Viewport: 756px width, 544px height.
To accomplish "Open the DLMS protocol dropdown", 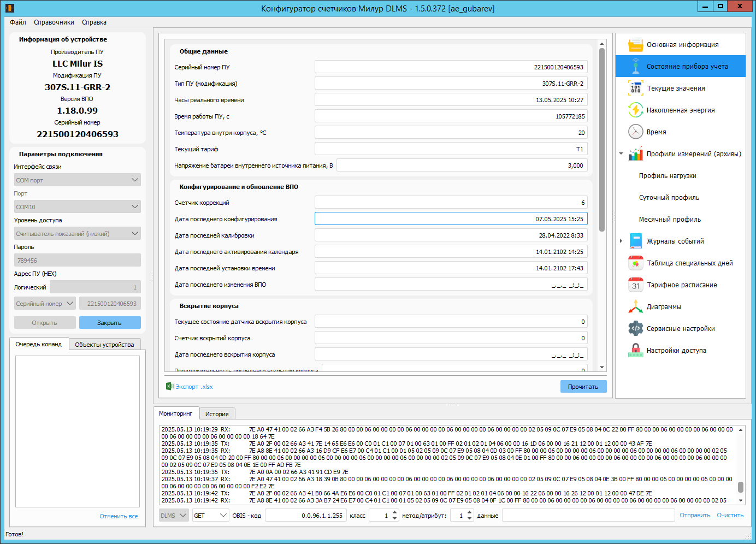I will pyautogui.click(x=174, y=515).
